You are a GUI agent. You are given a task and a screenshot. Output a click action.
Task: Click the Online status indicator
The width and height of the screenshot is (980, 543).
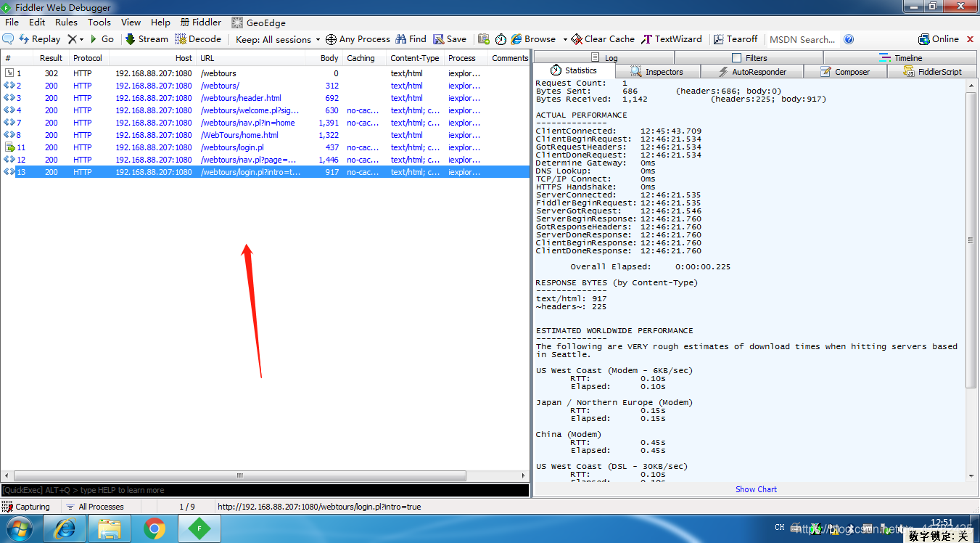click(939, 39)
